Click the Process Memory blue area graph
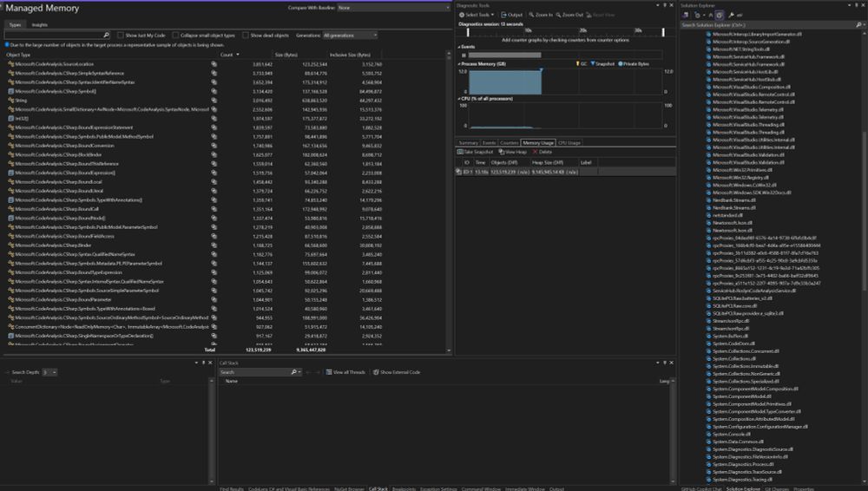This screenshot has width=868, height=491. 505,82
